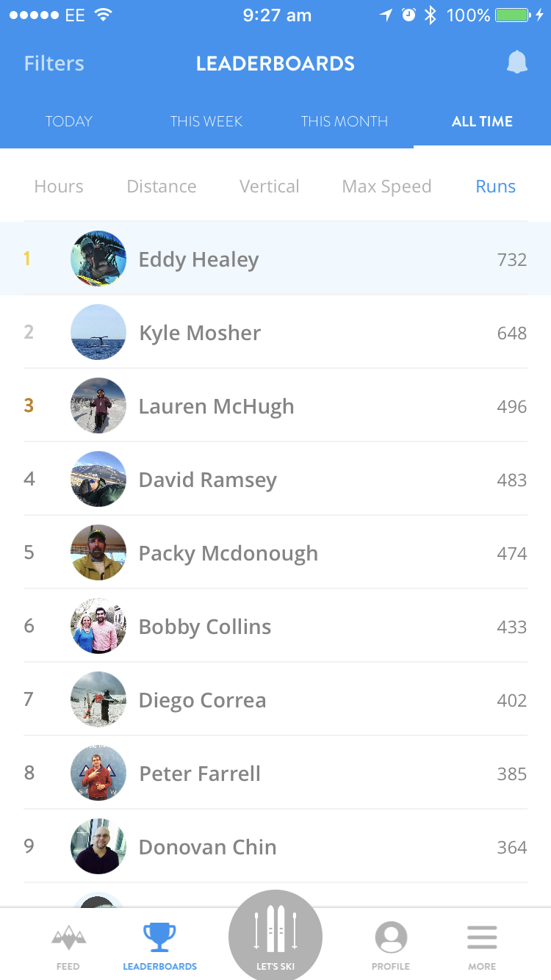Sort leaderboard by Max Speed
Image resolution: width=551 pixels, height=980 pixels.
tap(386, 187)
